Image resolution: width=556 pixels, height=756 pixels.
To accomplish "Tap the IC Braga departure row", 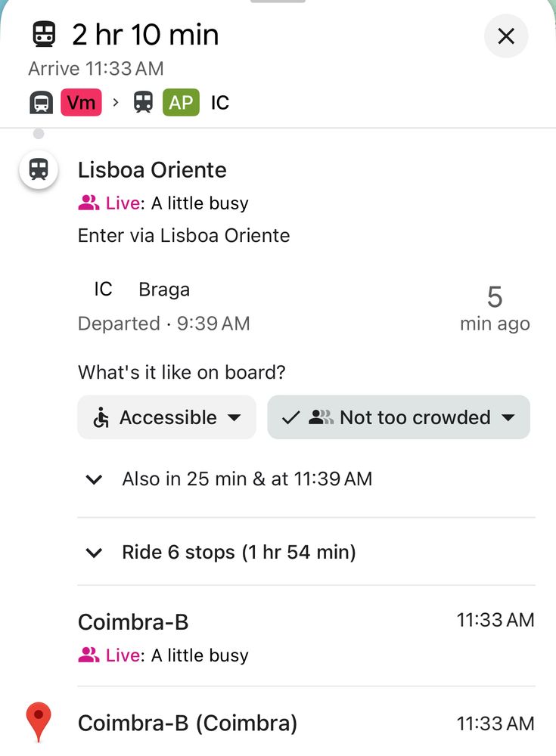I will tap(163, 306).
